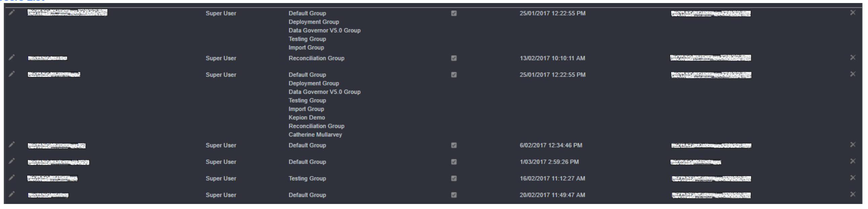The image size is (868, 209).
Task: Open editor for 1/03/2017 2:59:26 PM user
Action: [x=12, y=161]
